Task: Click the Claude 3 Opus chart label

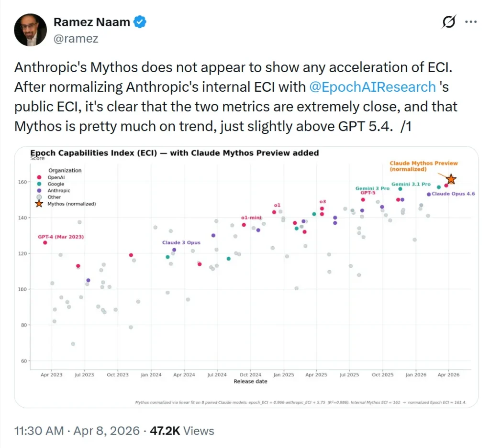Action: [181, 243]
